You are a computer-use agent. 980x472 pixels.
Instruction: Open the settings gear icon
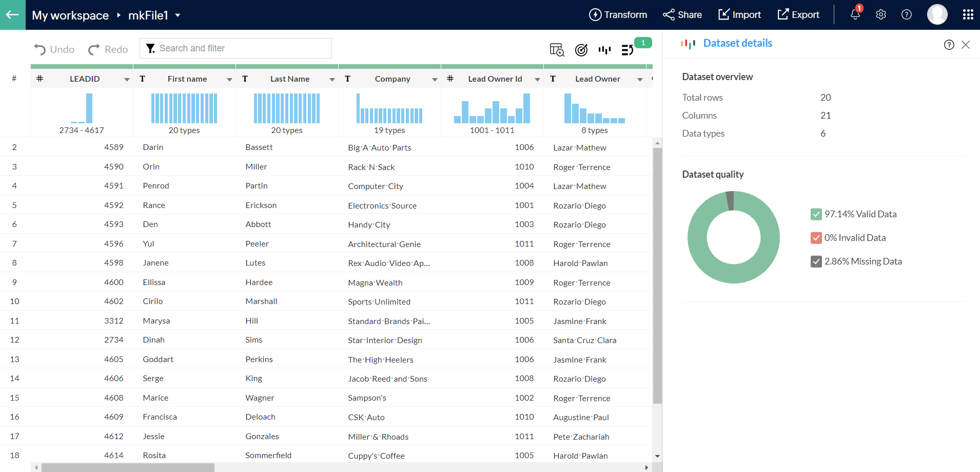[881, 14]
